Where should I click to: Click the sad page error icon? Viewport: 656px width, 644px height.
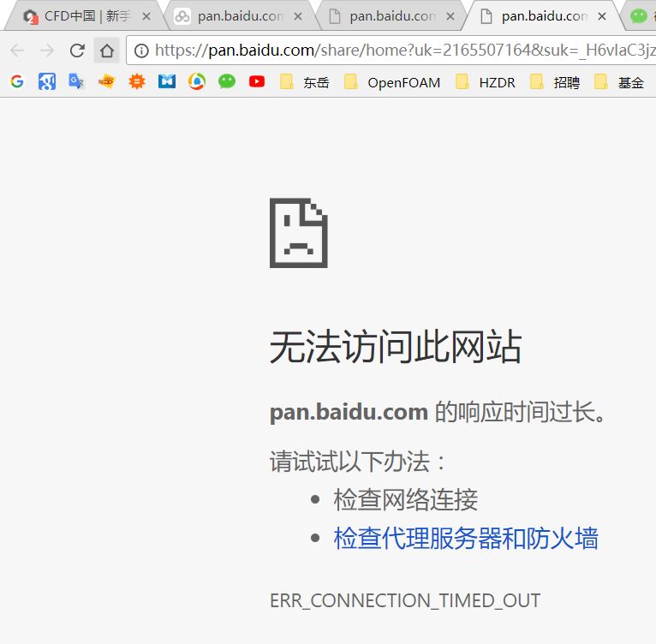[x=298, y=233]
